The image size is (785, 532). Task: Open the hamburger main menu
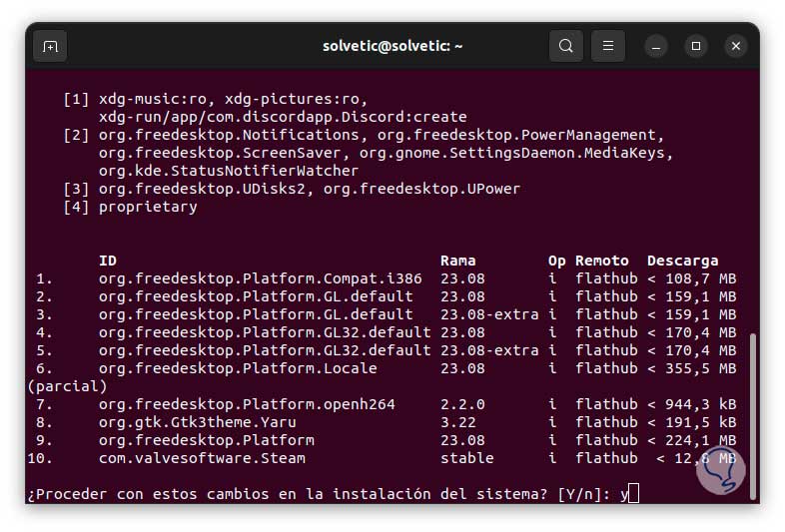point(608,46)
